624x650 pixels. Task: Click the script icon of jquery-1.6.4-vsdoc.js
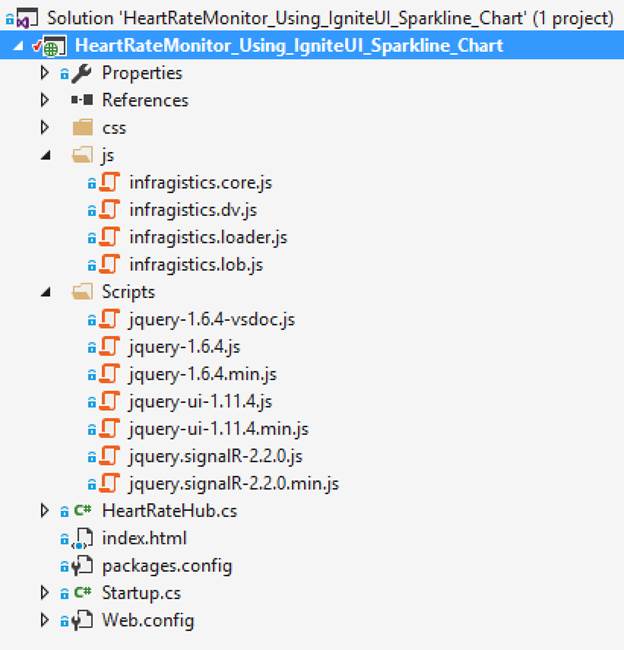click(109, 319)
